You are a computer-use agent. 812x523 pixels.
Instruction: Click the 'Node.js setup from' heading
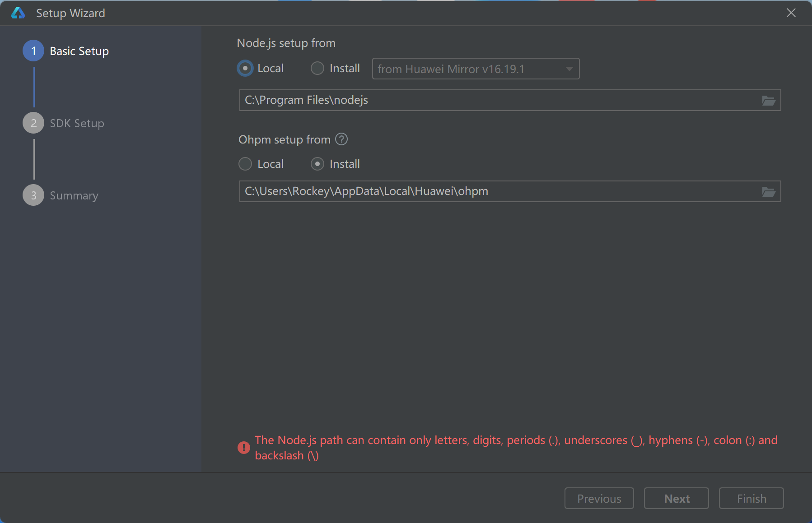286,43
